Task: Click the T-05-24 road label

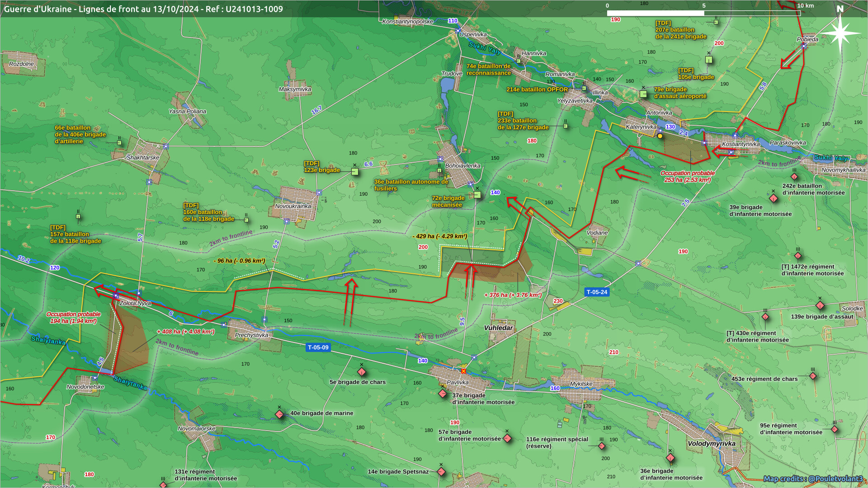Action: (x=597, y=292)
